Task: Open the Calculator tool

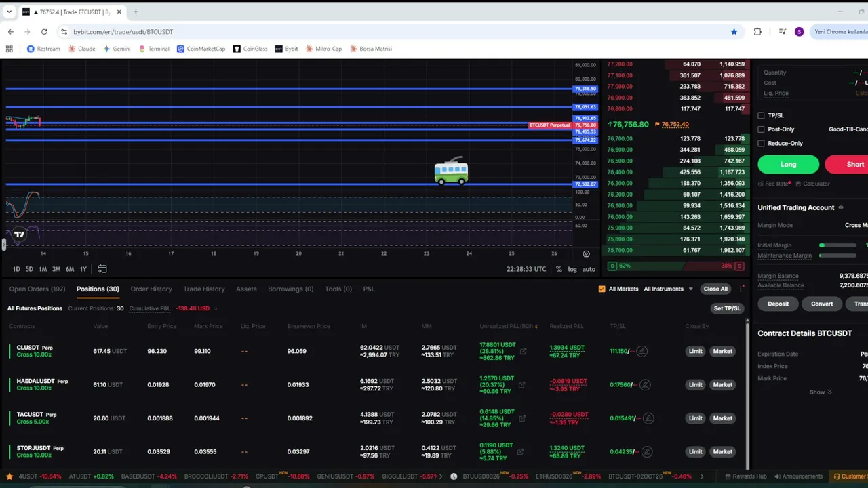Action: (x=812, y=184)
